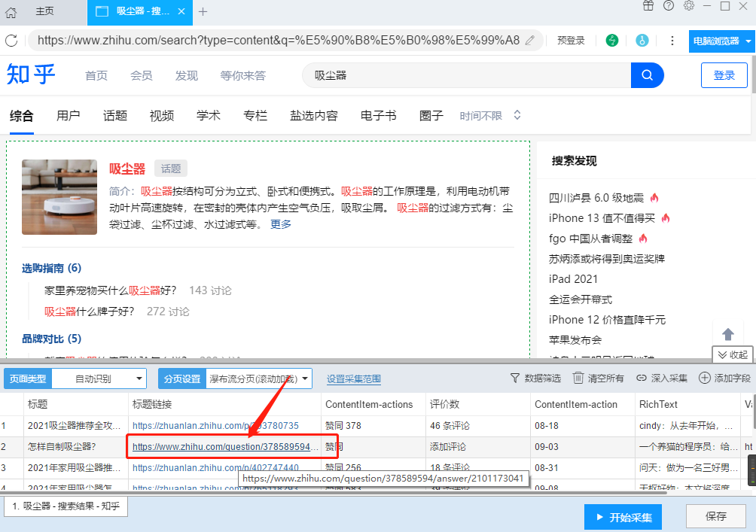Screen dimensions: 756x532
Task: Collapse the panel with 收起 button
Action: [733, 354]
